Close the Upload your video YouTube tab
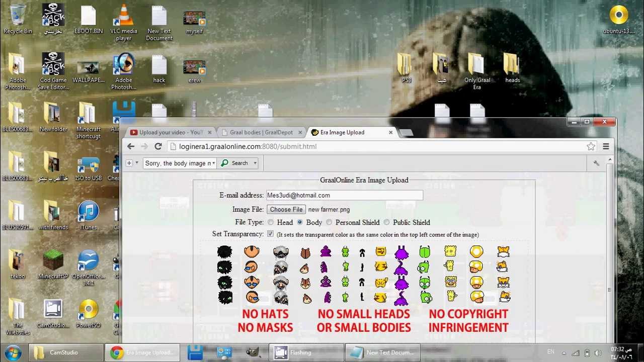This screenshot has height=362, width=644. [x=209, y=132]
